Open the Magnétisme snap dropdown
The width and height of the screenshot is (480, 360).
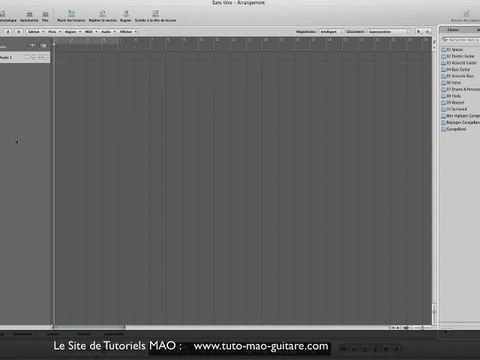click(331, 32)
